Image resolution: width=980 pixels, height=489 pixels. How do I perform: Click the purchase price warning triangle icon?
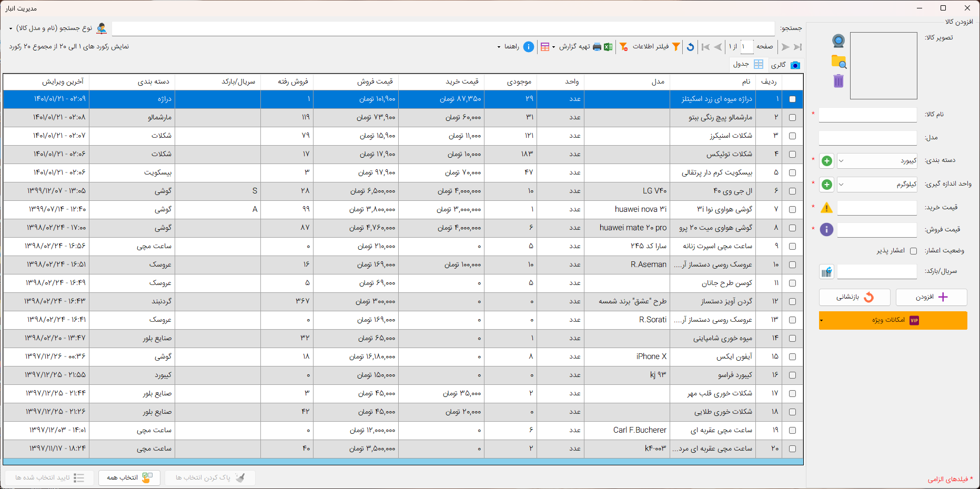[x=827, y=208]
